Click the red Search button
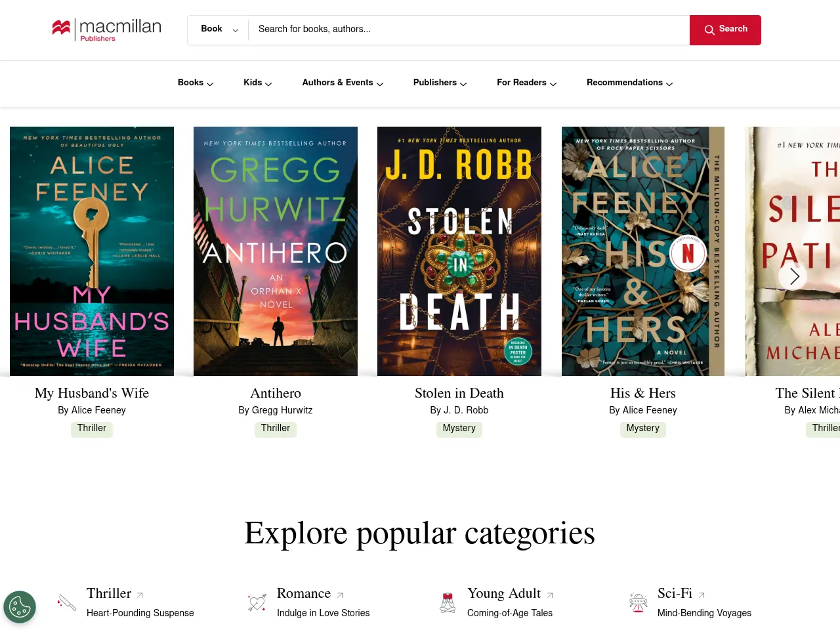Image resolution: width=840 pixels, height=630 pixels. click(725, 30)
